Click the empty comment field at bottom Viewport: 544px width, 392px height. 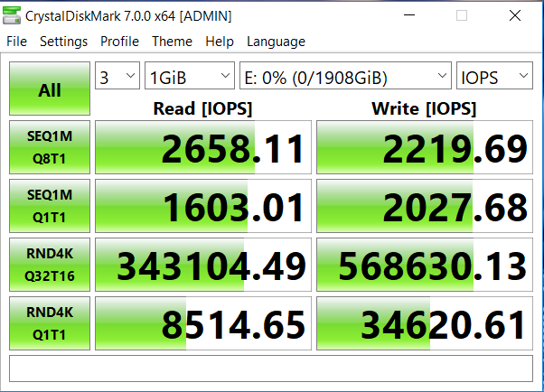(271, 369)
